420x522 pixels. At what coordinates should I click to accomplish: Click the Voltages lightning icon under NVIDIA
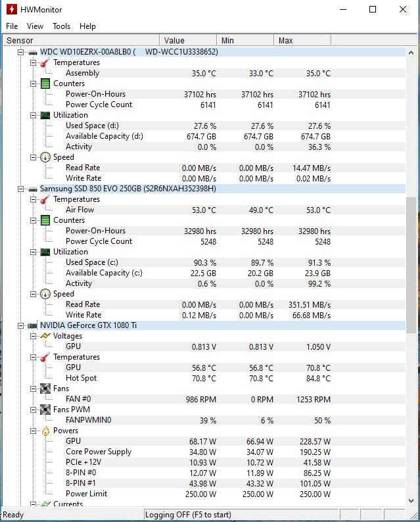pos(45,336)
